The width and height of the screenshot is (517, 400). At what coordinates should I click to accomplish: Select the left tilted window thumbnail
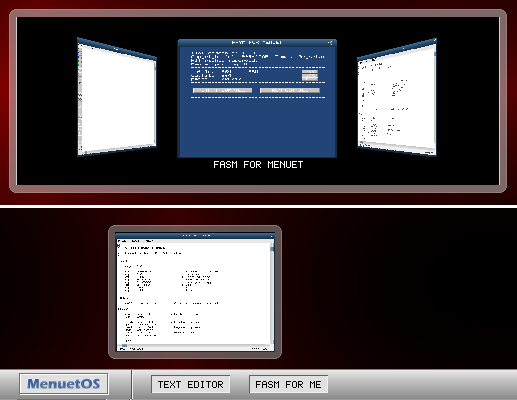tap(117, 97)
